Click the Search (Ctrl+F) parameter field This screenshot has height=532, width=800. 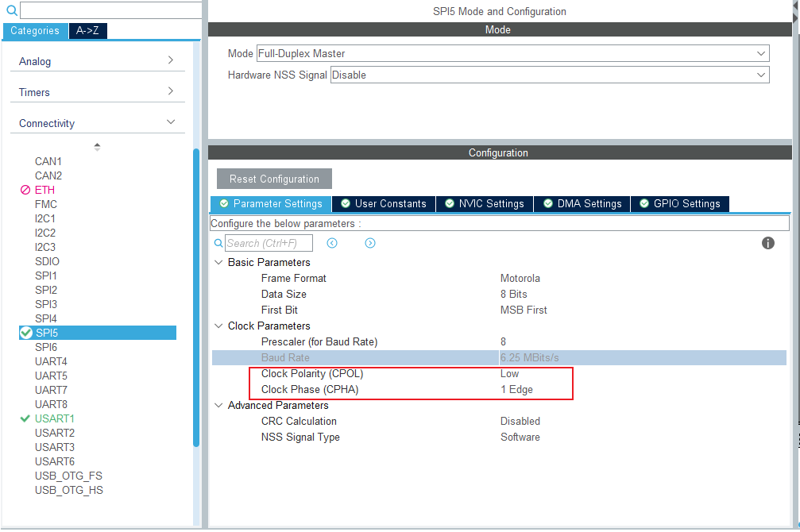[269, 243]
